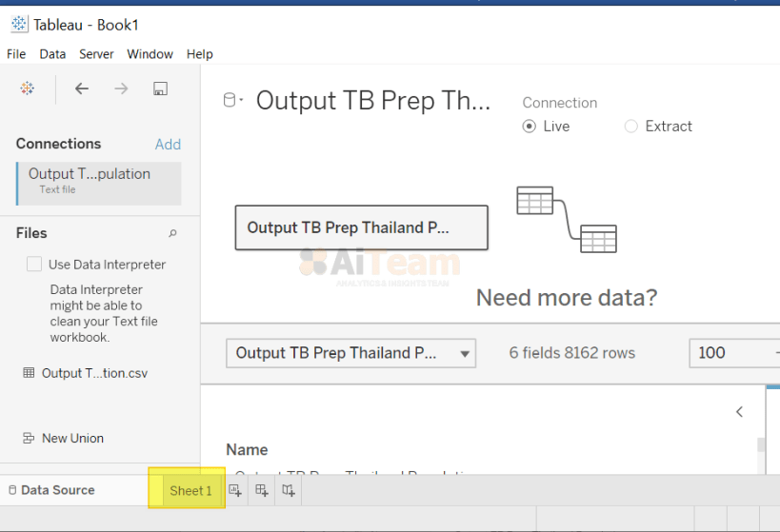Go back with the left arrow icon
Image resolution: width=780 pixels, height=532 pixels.
coord(82,89)
